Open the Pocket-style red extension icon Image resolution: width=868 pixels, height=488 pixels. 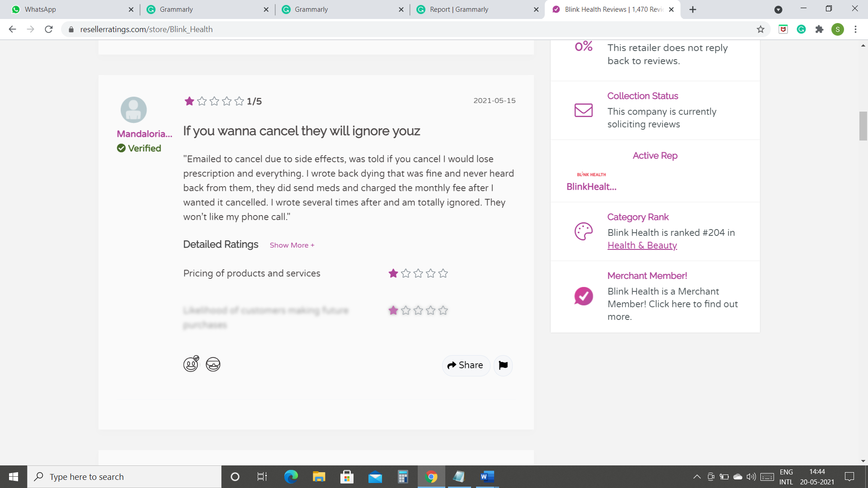pyautogui.click(x=783, y=29)
